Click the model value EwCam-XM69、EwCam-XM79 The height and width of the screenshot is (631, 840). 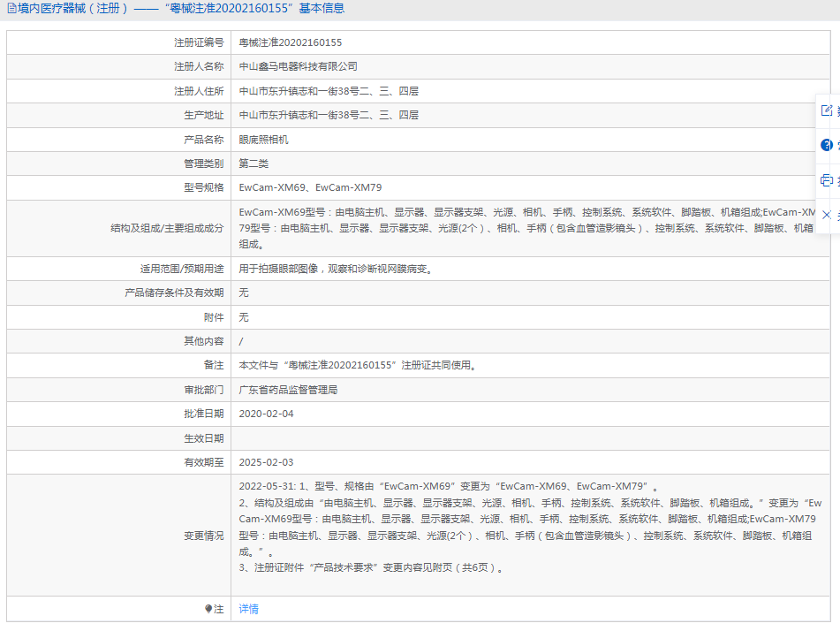point(310,187)
